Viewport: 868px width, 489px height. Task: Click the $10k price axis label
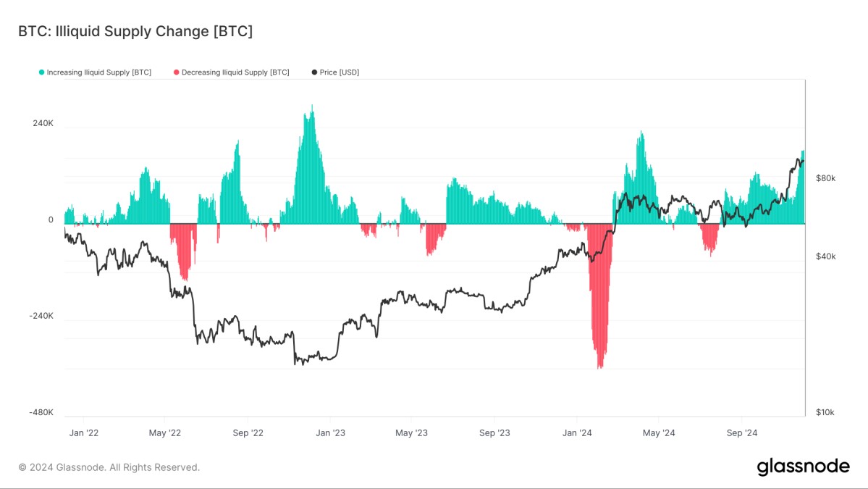pyautogui.click(x=825, y=412)
